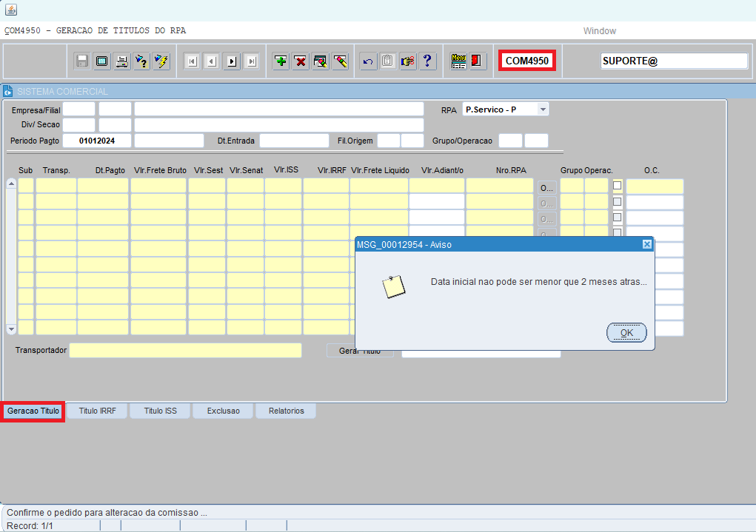Click the Periodo Pagto field with 01012024
The height and width of the screenshot is (532, 756).
[97, 141]
